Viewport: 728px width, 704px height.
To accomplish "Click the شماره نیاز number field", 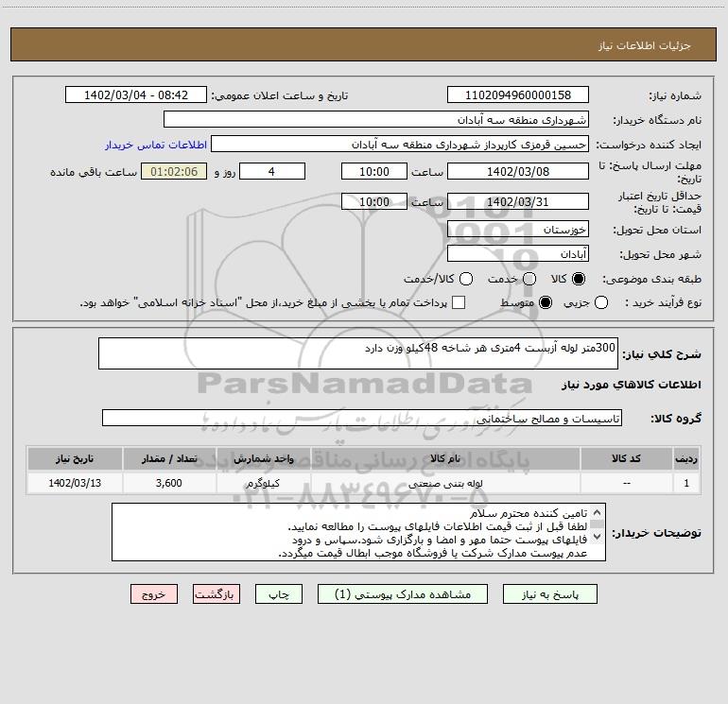I will coord(518,94).
